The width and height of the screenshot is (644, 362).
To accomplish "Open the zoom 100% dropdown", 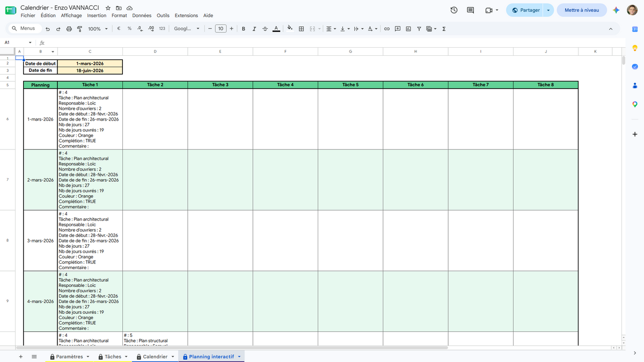I will tap(98, 28).
